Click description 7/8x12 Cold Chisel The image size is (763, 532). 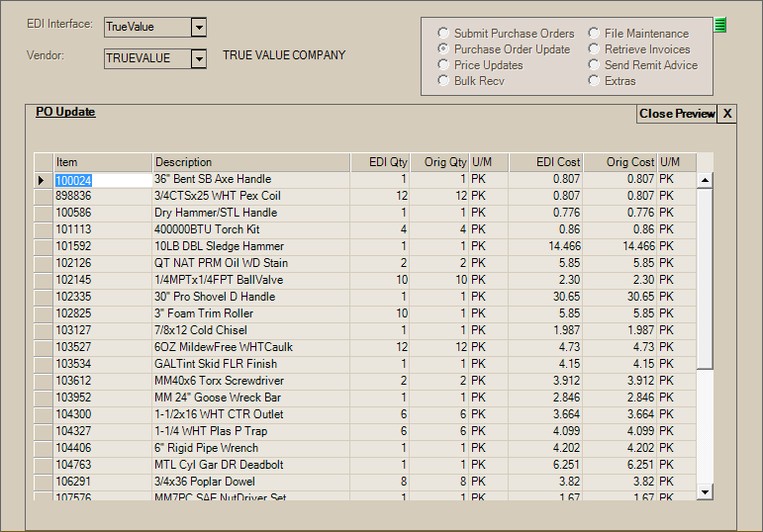pyautogui.click(x=201, y=330)
